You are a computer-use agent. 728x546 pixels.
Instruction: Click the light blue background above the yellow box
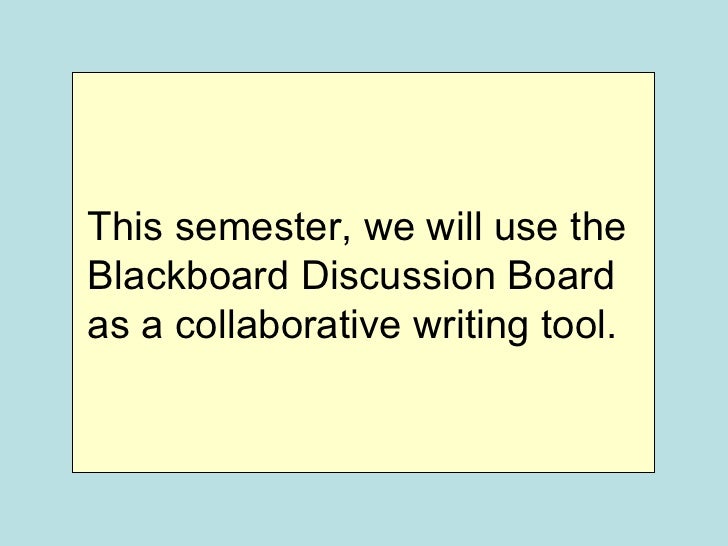point(364,35)
